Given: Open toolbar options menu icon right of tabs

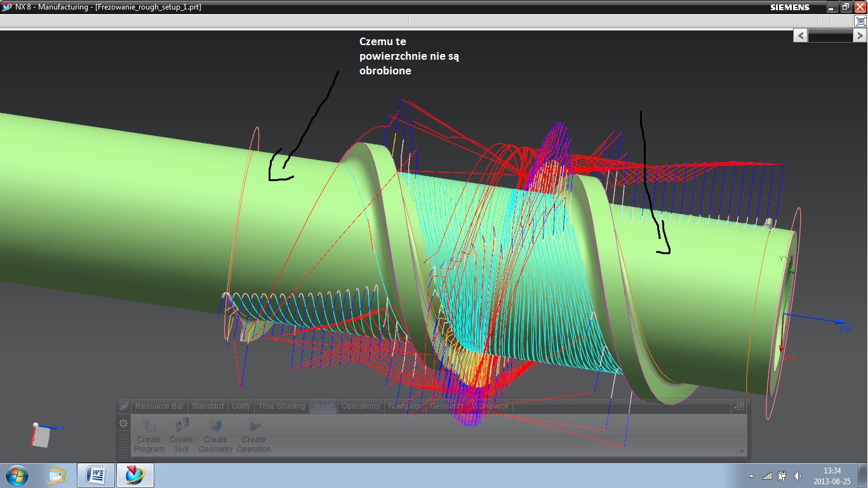Looking at the screenshot, I should tap(738, 406).
